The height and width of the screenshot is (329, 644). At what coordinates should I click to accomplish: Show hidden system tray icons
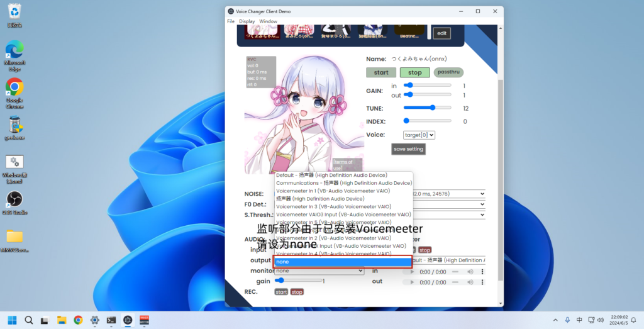pyautogui.click(x=555, y=320)
